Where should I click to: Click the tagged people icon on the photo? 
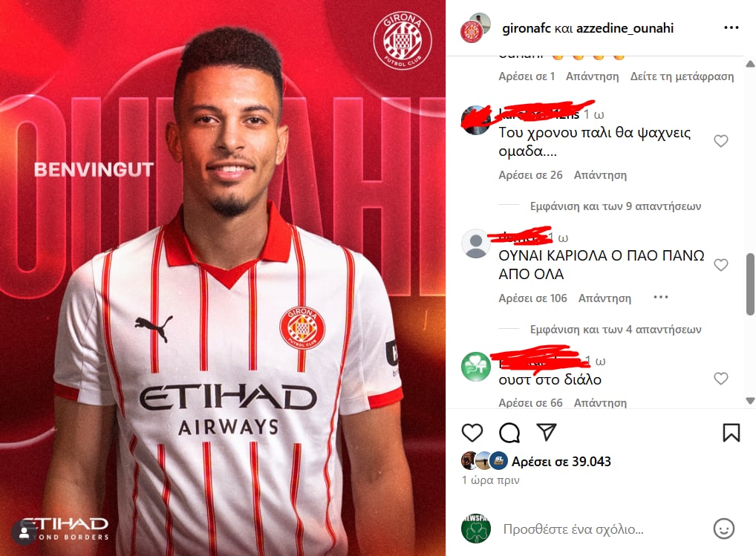coord(24,533)
